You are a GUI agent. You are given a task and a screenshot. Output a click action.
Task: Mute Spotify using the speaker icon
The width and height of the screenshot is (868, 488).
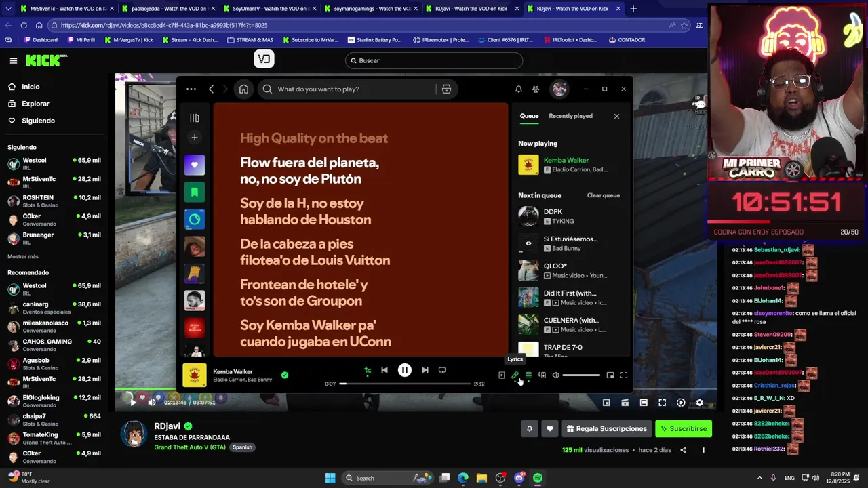click(x=555, y=375)
